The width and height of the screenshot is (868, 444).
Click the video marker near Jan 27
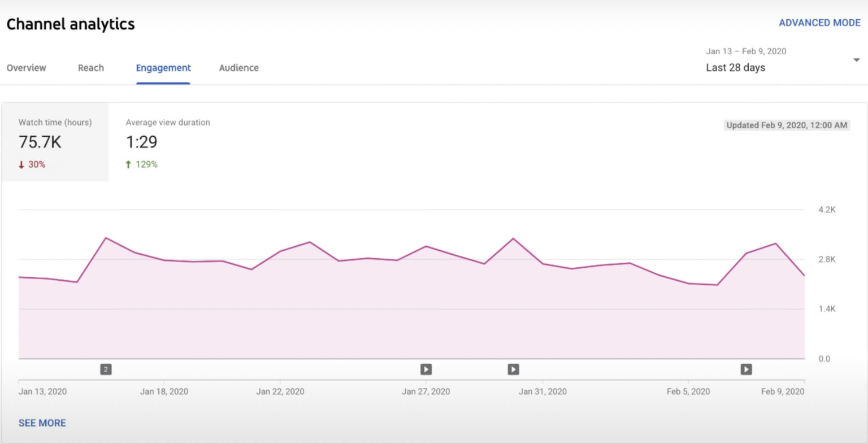coord(426,369)
